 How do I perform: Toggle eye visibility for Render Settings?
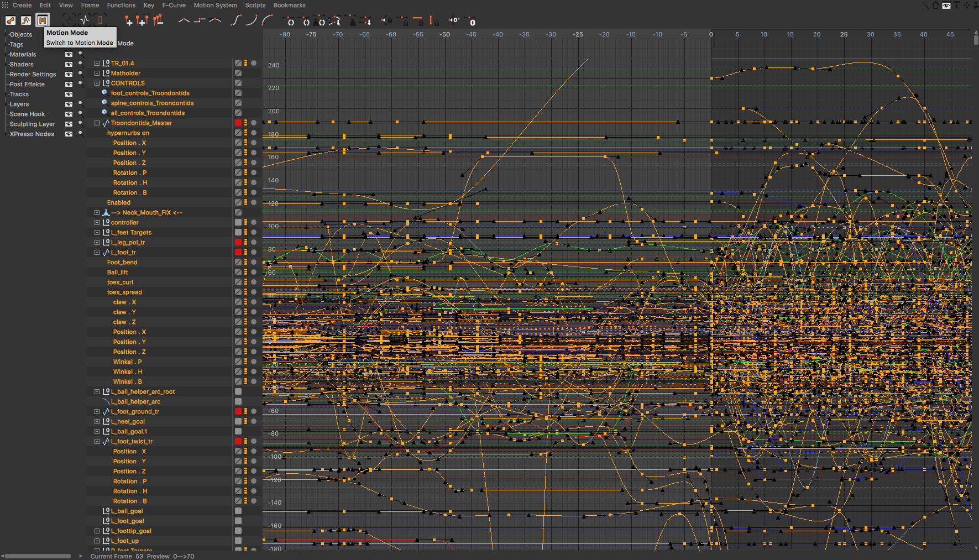pos(69,74)
